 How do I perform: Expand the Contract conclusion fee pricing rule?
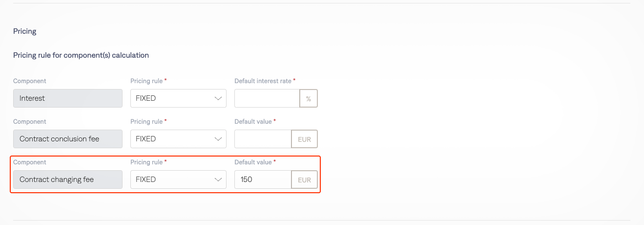pyautogui.click(x=178, y=139)
